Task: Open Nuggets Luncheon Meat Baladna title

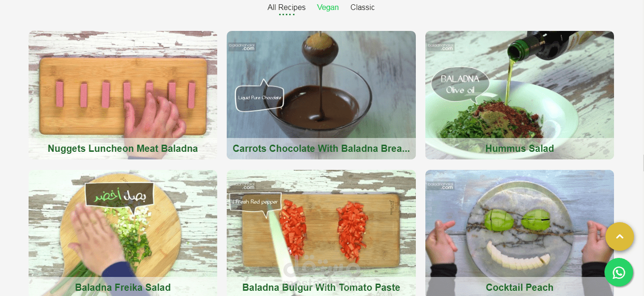Action: (x=122, y=148)
